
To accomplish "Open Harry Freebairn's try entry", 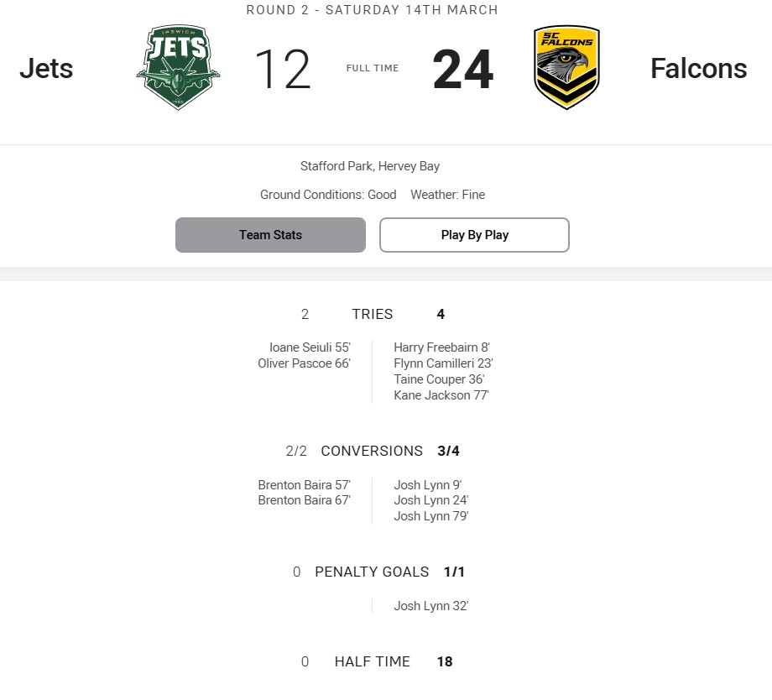I will (x=441, y=347).
